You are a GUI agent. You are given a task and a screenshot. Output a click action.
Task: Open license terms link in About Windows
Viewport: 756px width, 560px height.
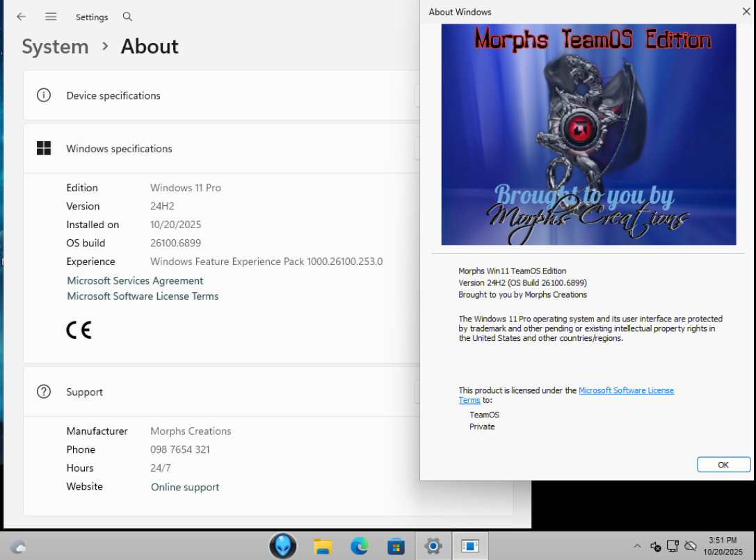626,391
